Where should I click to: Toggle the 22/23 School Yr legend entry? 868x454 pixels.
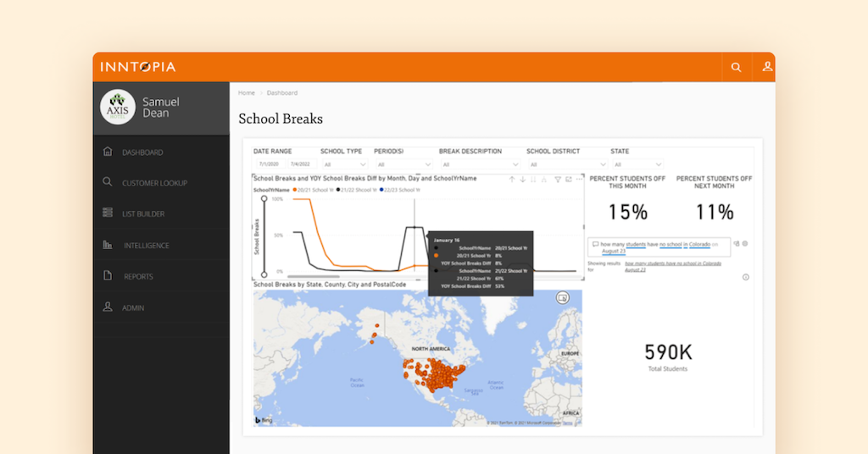click(399, 190)
